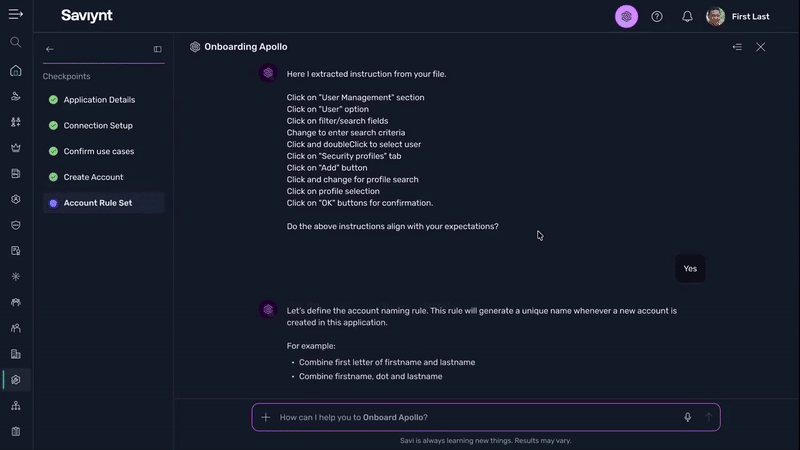The image size is (800, 450).
Task: Open the Confirm use cases checkpoint
Action: click(x=98, y=152)
